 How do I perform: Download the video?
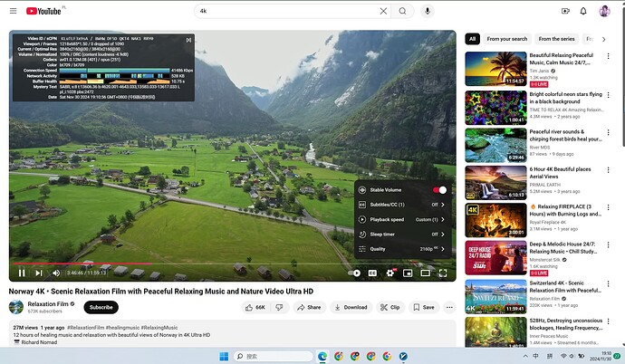click(x=351, y=308)
